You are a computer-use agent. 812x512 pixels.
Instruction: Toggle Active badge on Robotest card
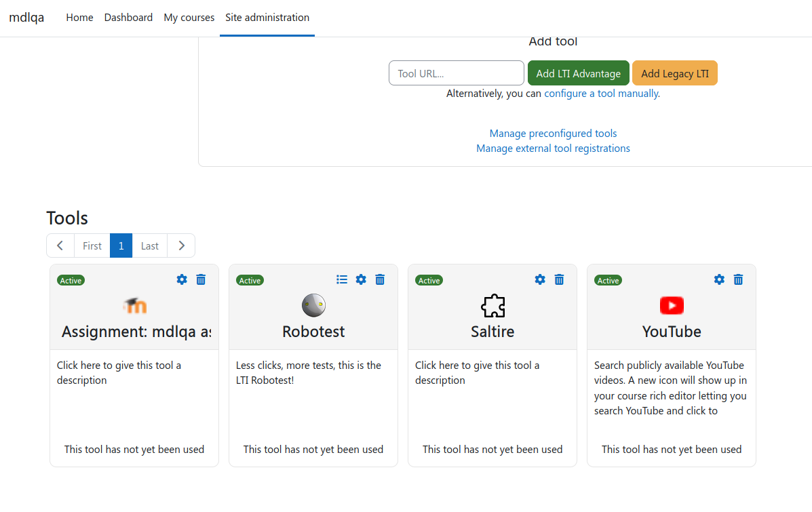pyautogui.click(x=250, y=280)
